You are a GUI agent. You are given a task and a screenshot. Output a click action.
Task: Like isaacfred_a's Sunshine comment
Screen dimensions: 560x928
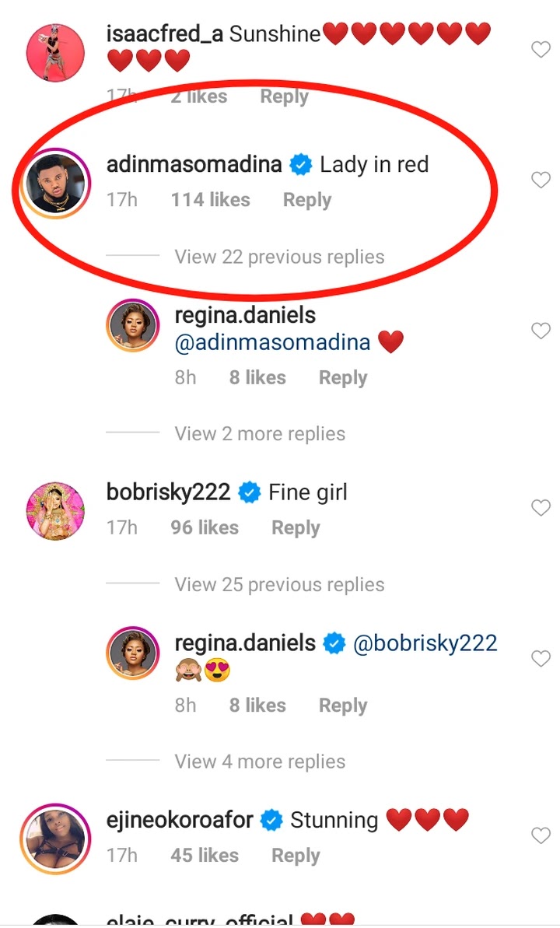pos(541,51)
